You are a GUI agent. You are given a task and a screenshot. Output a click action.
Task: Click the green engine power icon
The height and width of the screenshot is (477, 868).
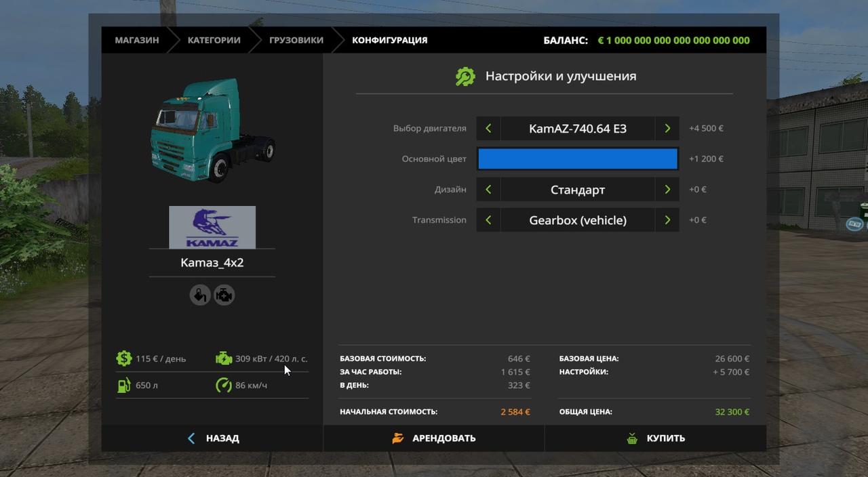click(224, 358)
